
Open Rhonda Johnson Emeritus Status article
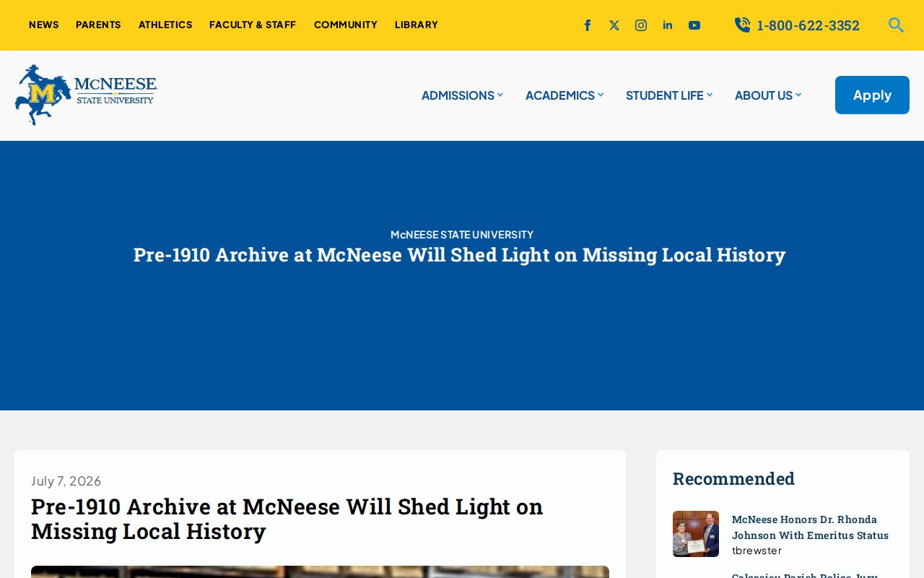click(x=810, y=527)
